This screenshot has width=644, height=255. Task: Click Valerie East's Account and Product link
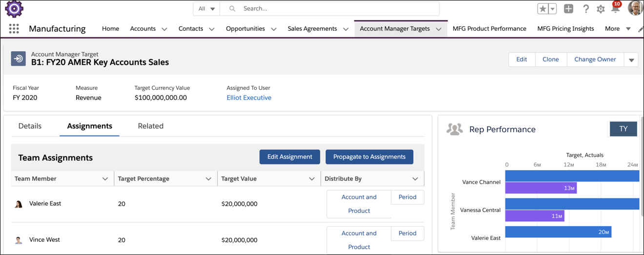[x=359, y=204]
